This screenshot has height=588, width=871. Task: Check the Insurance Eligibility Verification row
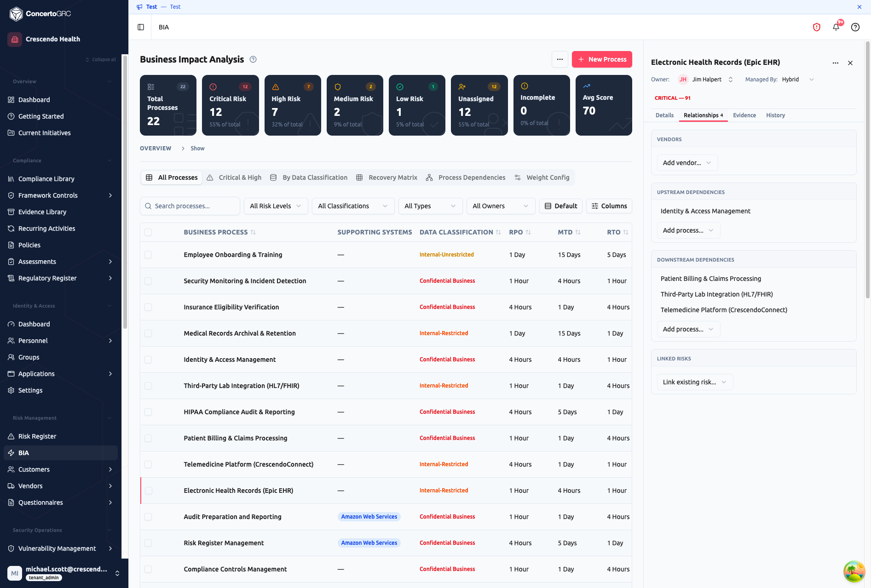148,307
